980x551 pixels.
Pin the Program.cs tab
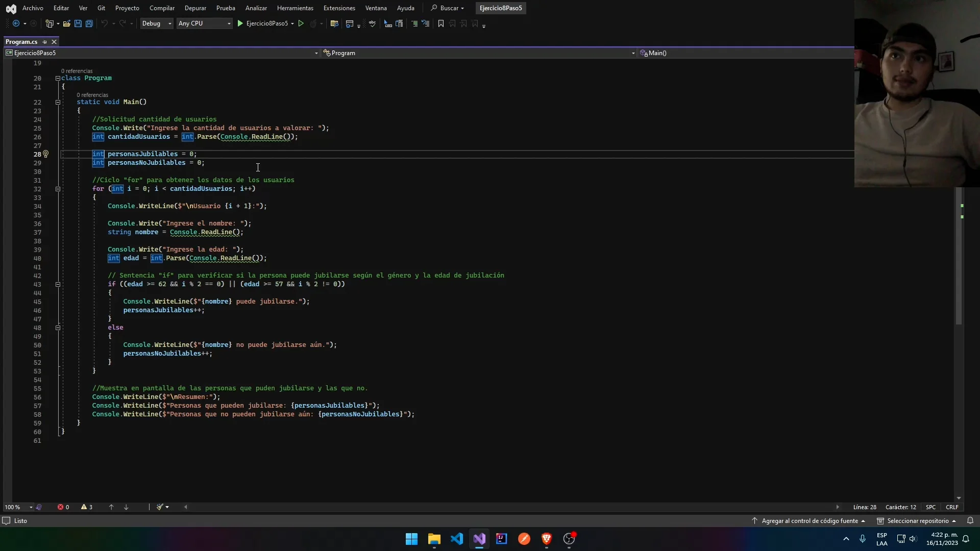[x=45, y=42]
